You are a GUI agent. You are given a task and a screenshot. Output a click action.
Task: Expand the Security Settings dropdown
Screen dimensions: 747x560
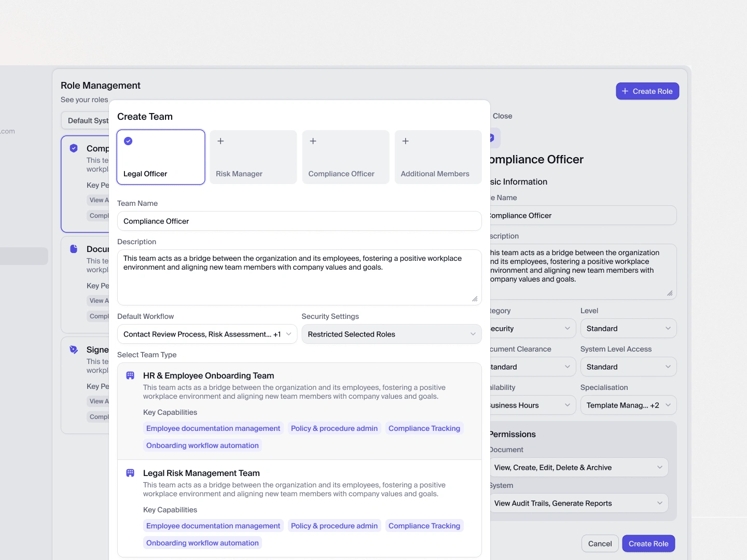pyautogui.click(x=391, y=334)
